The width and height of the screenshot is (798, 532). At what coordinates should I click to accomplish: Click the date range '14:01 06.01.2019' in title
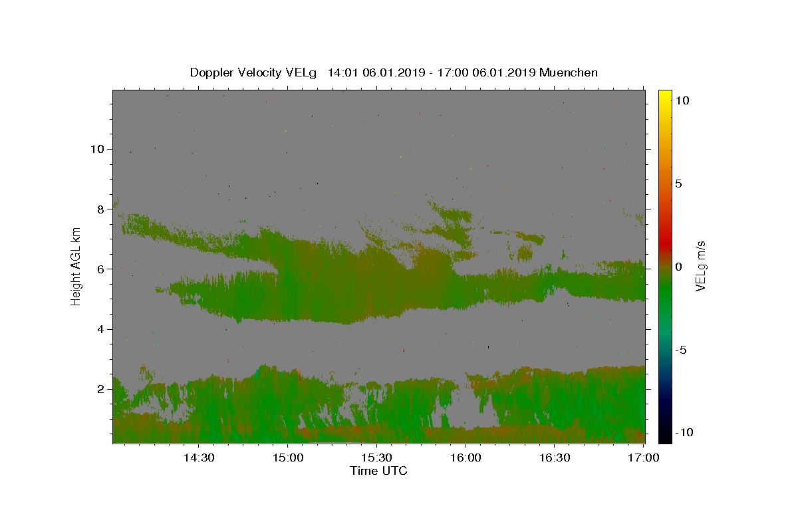[376, 72]
